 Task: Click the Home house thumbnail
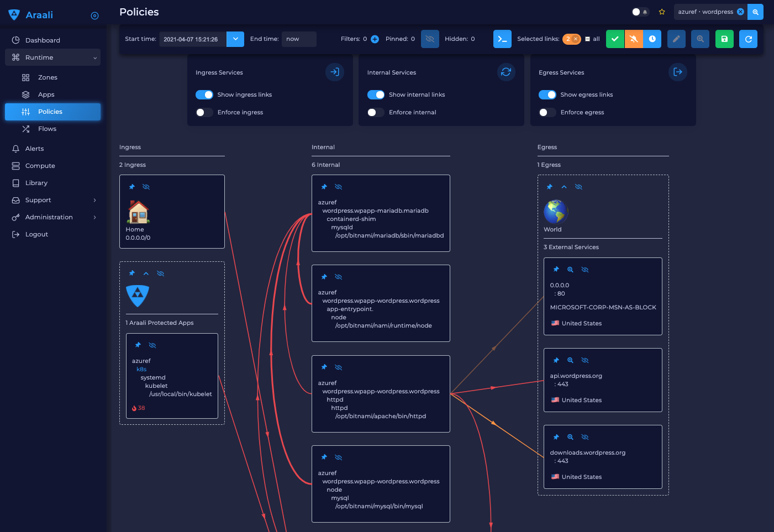139,212
